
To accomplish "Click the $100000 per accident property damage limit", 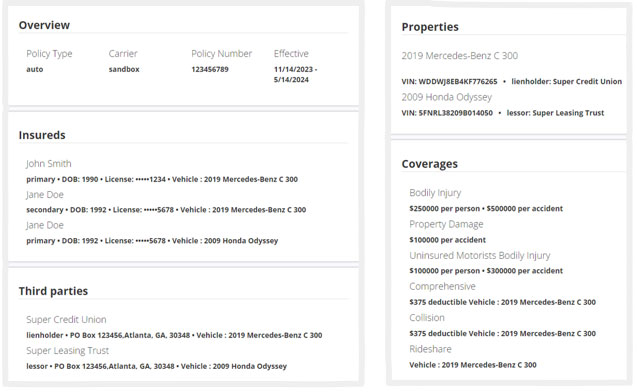I will [447, 240].
